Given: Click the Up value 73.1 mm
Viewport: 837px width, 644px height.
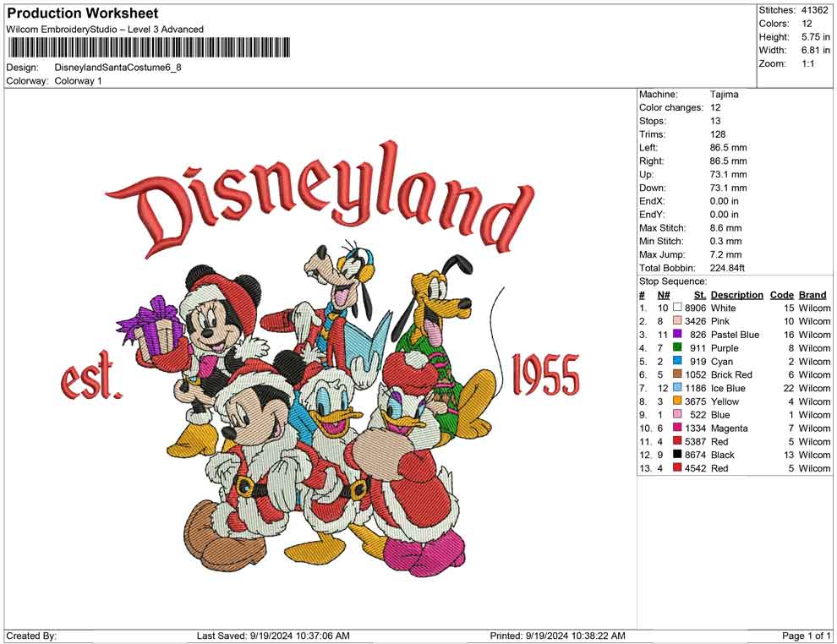Looking at the screenshot, I should 728,174.
